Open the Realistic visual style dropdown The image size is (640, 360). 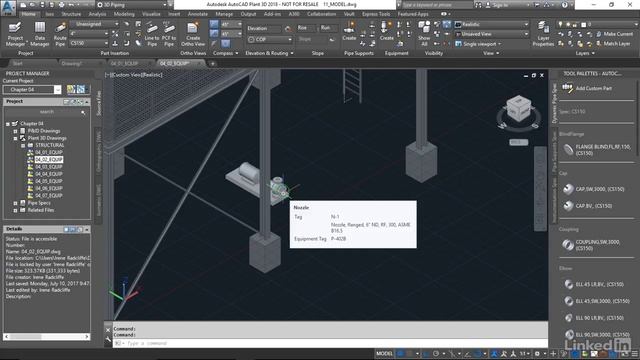(x=491, y=24)
